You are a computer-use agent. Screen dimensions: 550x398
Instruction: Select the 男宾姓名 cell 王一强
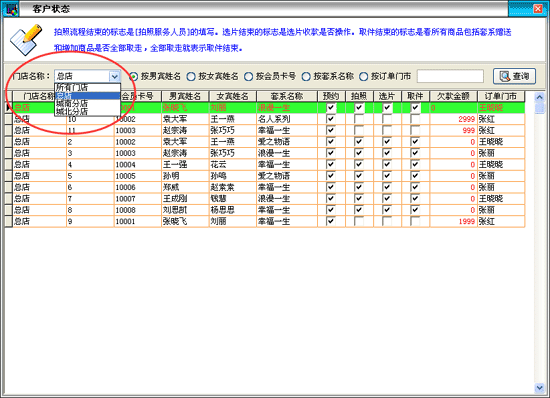pos(185,164)
